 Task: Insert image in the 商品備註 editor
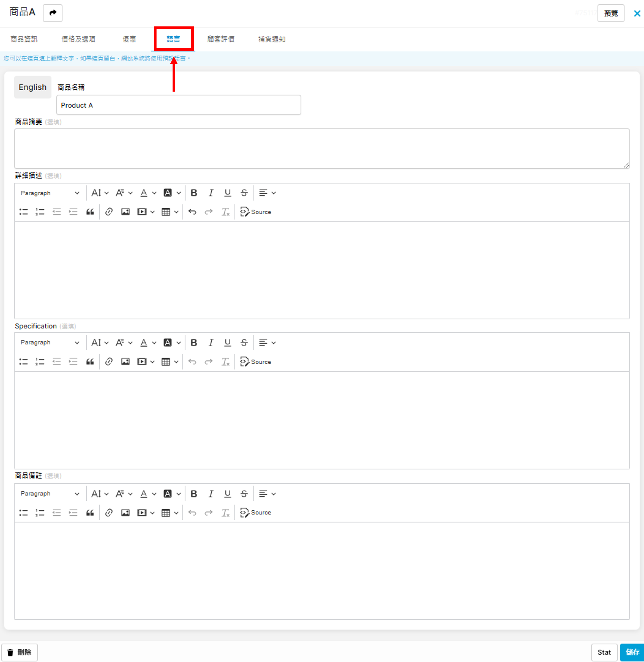click(x=125, y=512)
